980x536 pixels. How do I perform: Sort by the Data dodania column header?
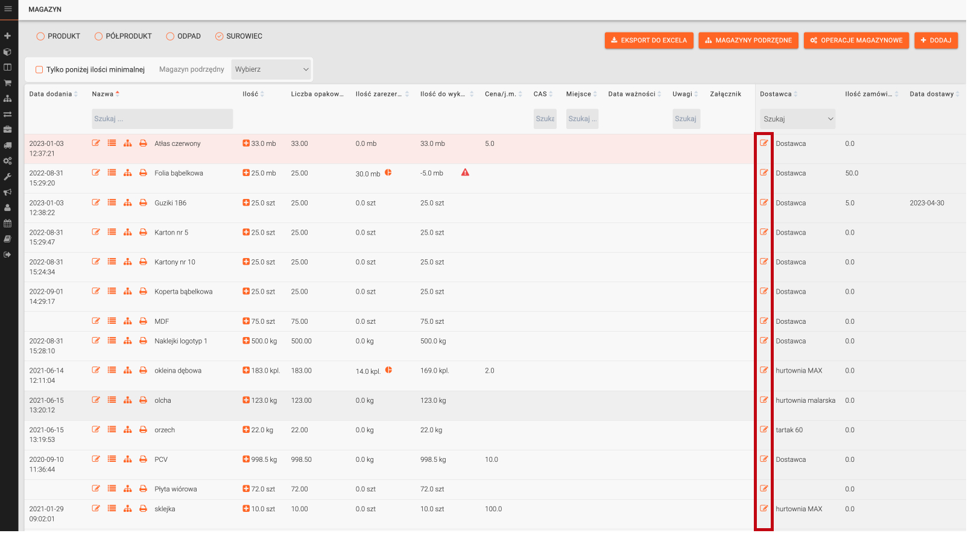tap(51, 94)
